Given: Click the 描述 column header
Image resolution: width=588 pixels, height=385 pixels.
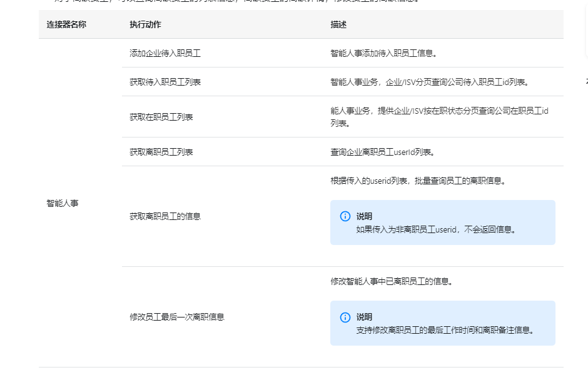Looking at the screenshot, I should click(338, 25).
